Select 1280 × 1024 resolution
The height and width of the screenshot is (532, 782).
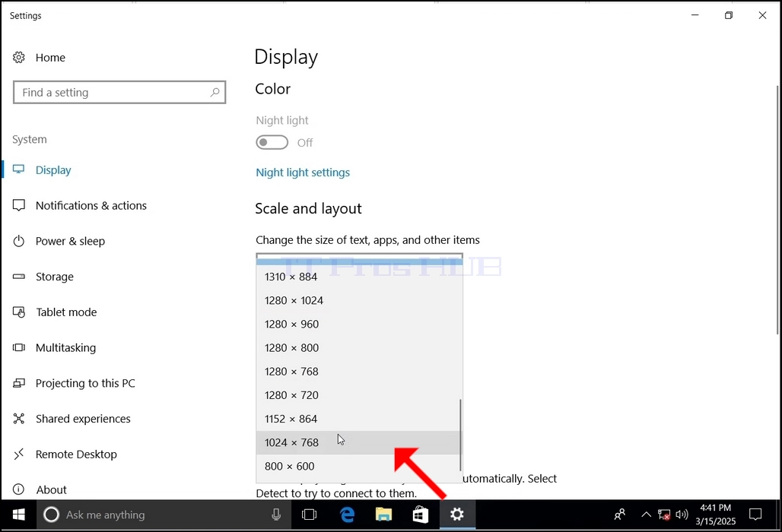(359, 300)
